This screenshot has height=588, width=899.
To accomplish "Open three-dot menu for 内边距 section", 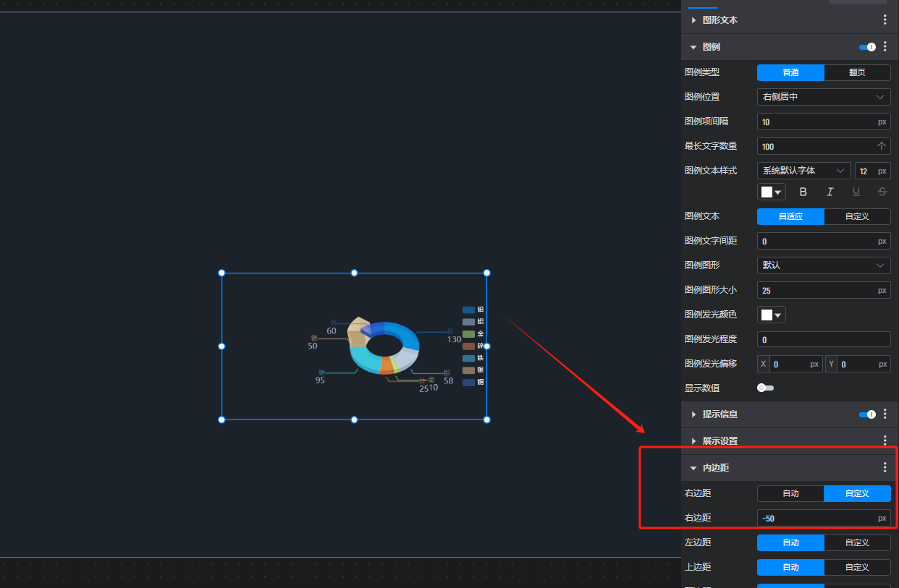I will (x=885, y=468).
